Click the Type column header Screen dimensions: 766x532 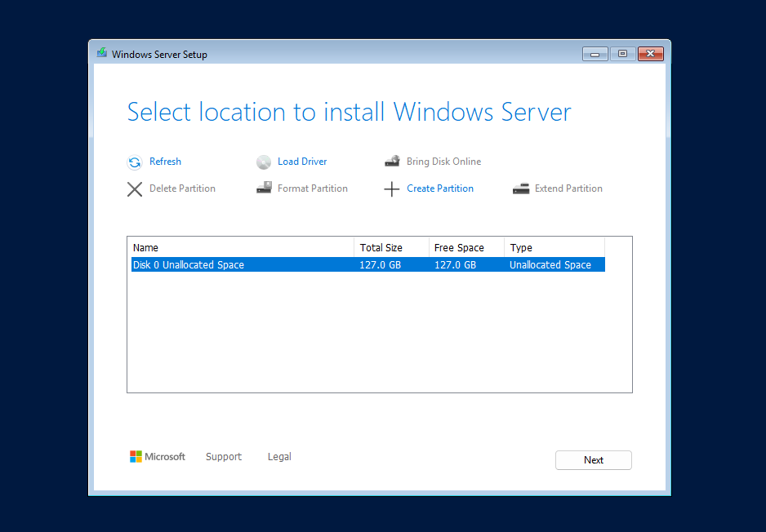(555, 247)
